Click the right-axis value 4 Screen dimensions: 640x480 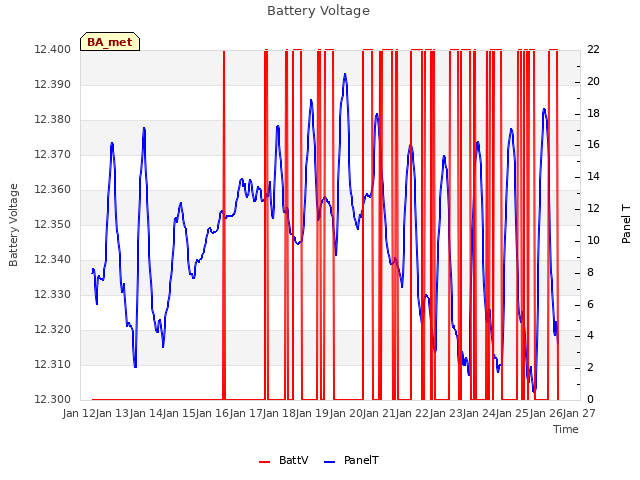[x=591, y=336]
